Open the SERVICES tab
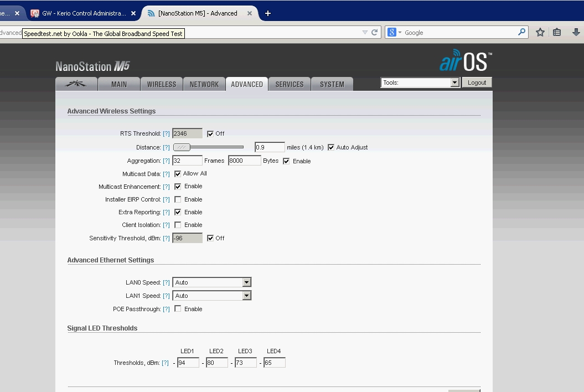 pos(290,84)
